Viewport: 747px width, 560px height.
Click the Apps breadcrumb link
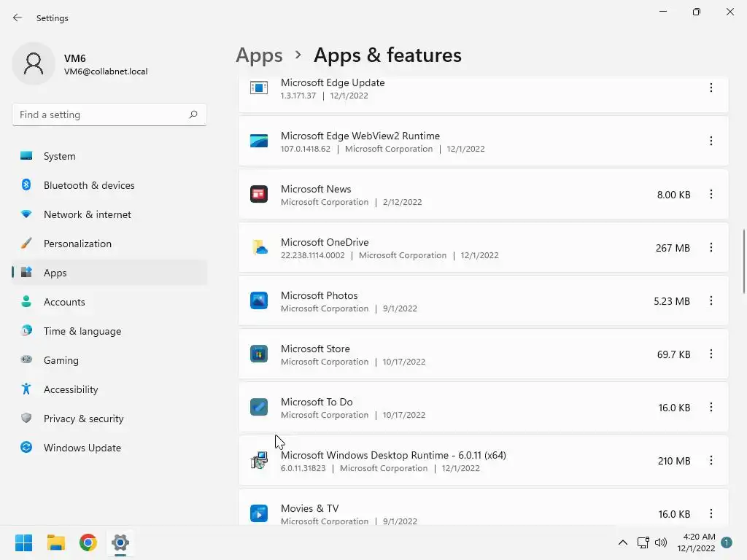[x=259, y=55]
